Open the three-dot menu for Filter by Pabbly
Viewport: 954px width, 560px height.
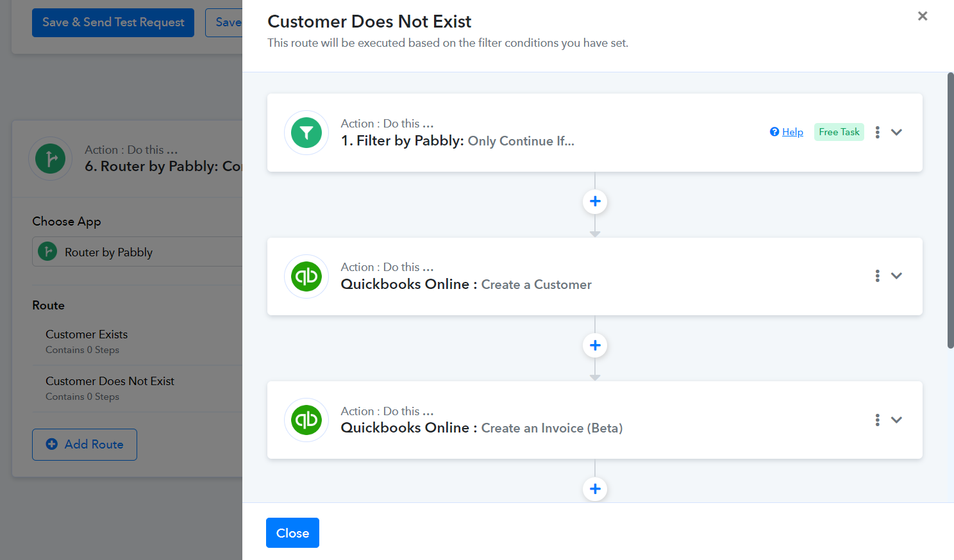click(x=877, y=132)
